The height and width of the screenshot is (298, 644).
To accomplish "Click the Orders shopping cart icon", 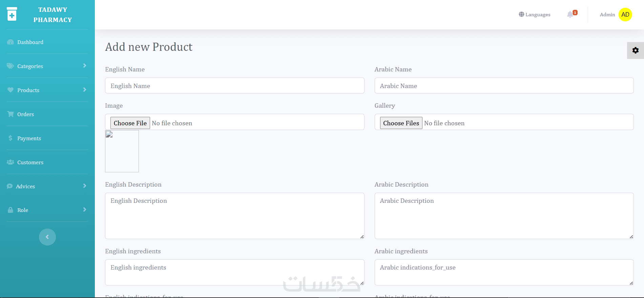I will (11, 114).
